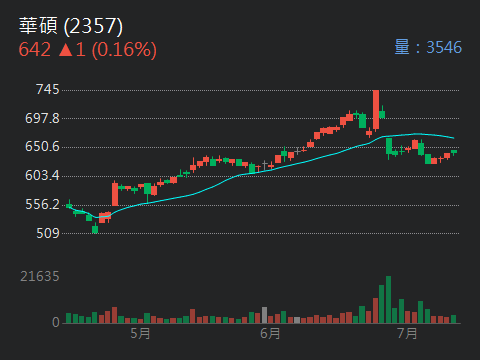Click the 6月 date axis label

[x=270, y=333]
